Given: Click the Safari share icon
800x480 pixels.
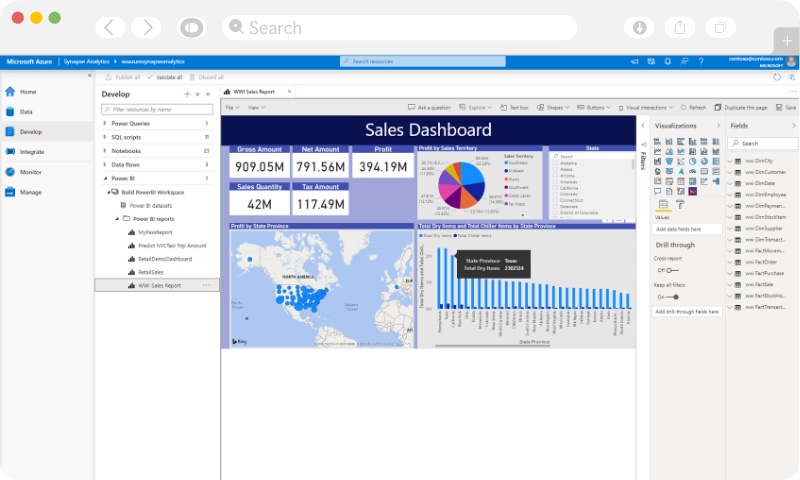Looking at the screenshot, I should [x=680, y=28].
